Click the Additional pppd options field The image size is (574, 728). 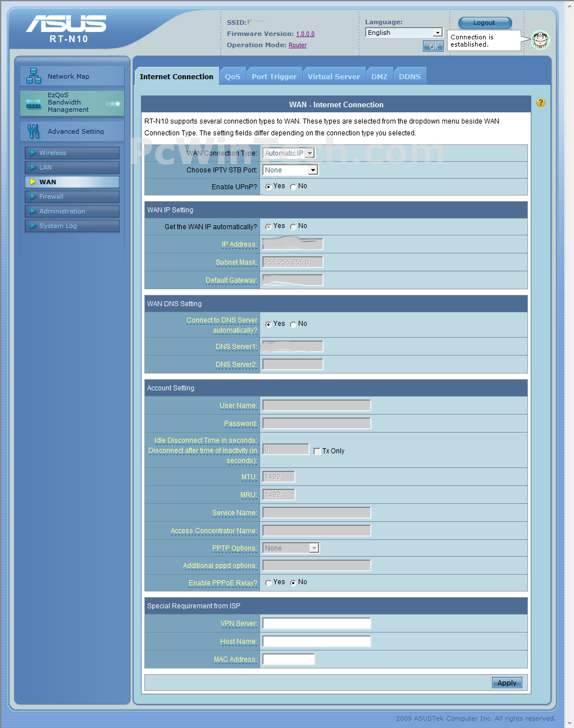click(x=317, y=565)
